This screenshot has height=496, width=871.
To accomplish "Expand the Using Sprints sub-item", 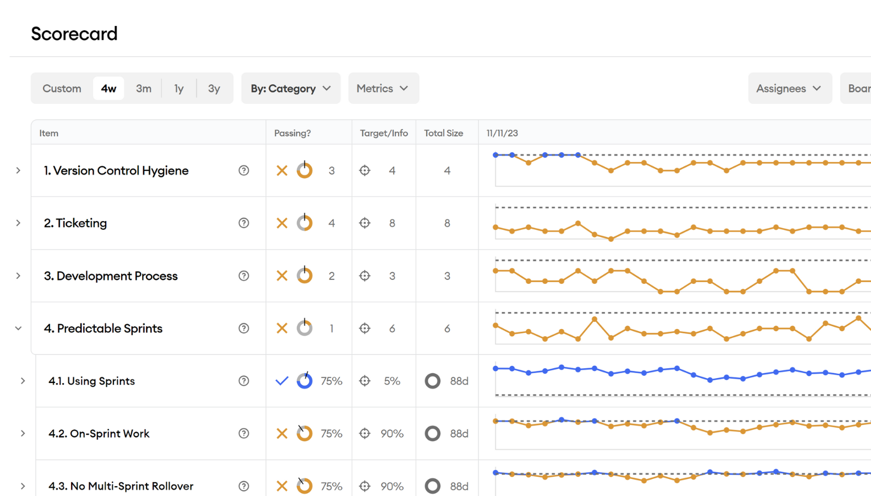I will 23,381.
